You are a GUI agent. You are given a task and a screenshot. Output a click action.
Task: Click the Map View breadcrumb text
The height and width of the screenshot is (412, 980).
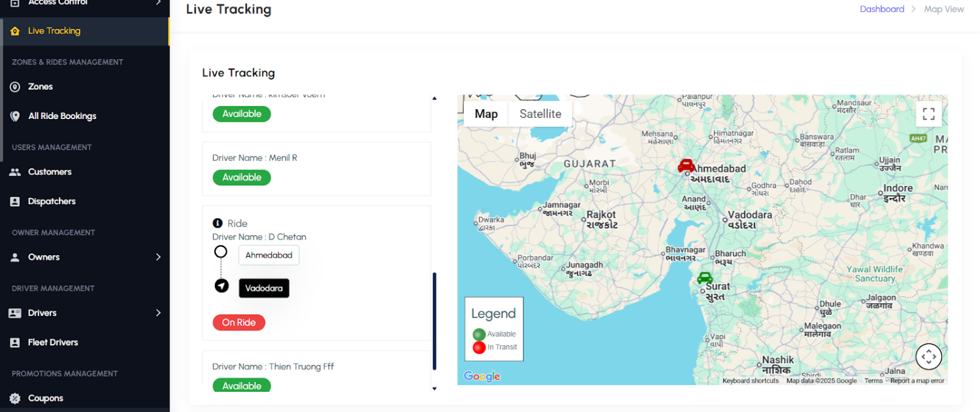(944, 9)
